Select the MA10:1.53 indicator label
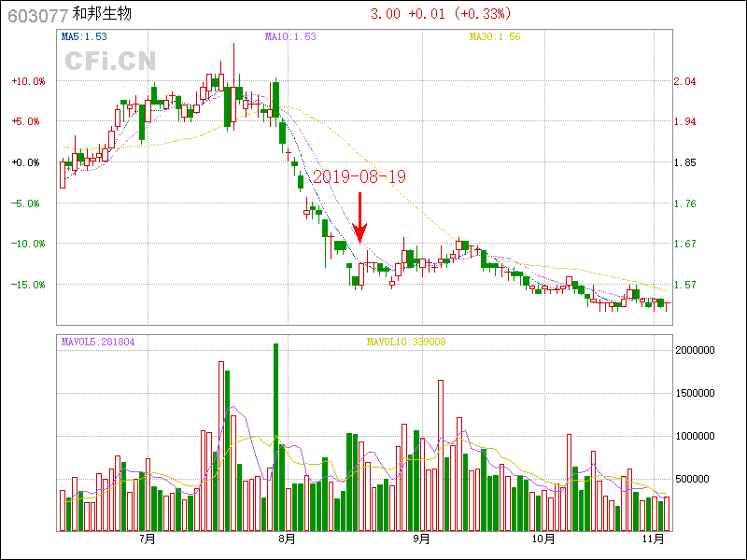Screen dimensions: 747x560 click(290, 37)
